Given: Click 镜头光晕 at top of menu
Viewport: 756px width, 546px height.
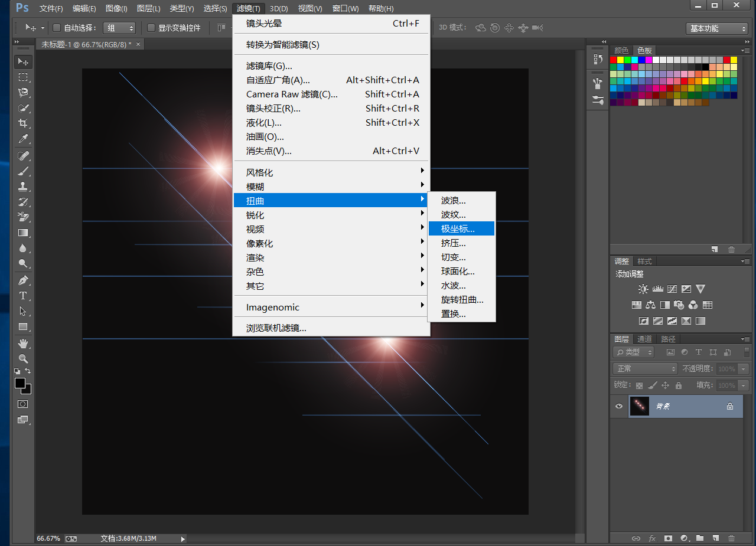Looking at the screenshot, I should [331, 24].
